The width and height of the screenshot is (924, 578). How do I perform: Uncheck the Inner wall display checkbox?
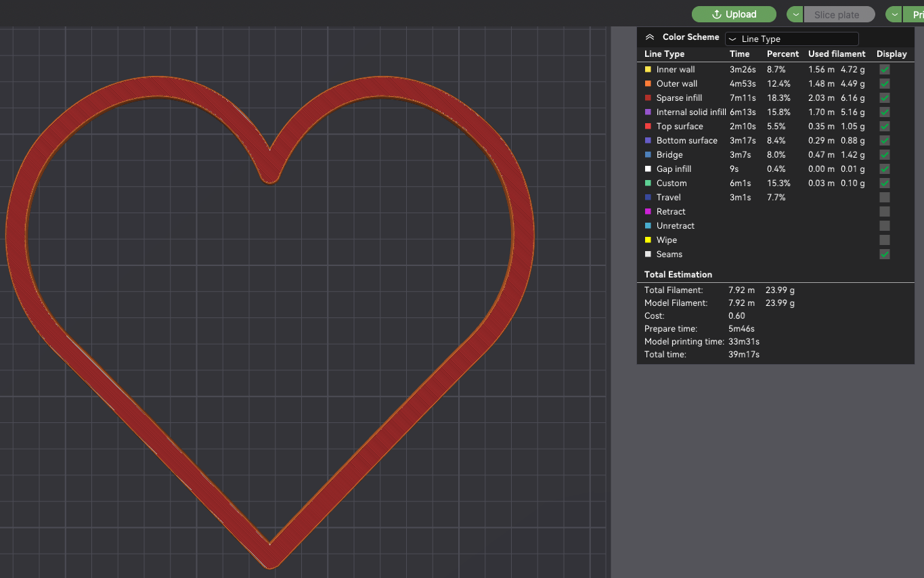click(x=884, y=69)
